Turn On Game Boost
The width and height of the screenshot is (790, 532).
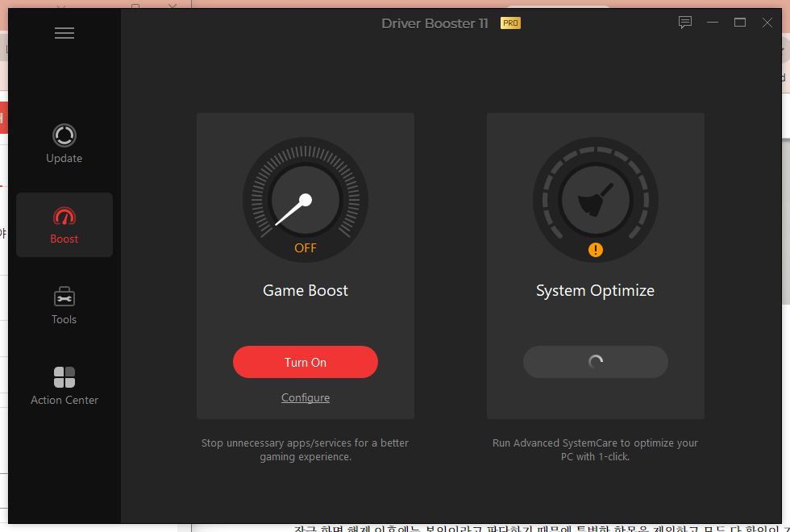coord(306,362)
